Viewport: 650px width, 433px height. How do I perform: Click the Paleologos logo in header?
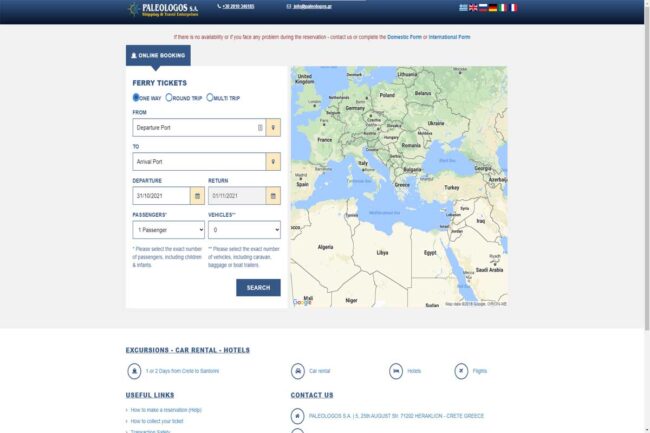(164, 9)
